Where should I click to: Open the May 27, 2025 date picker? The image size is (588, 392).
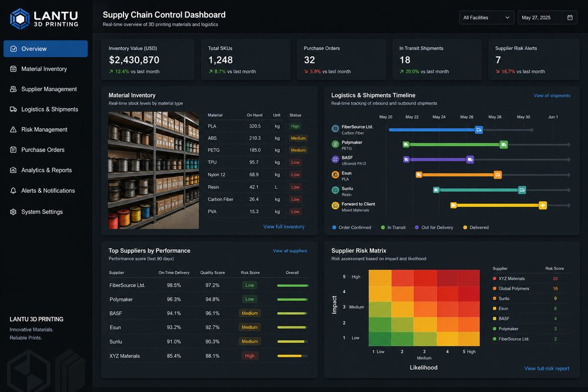tap(547, 18)
